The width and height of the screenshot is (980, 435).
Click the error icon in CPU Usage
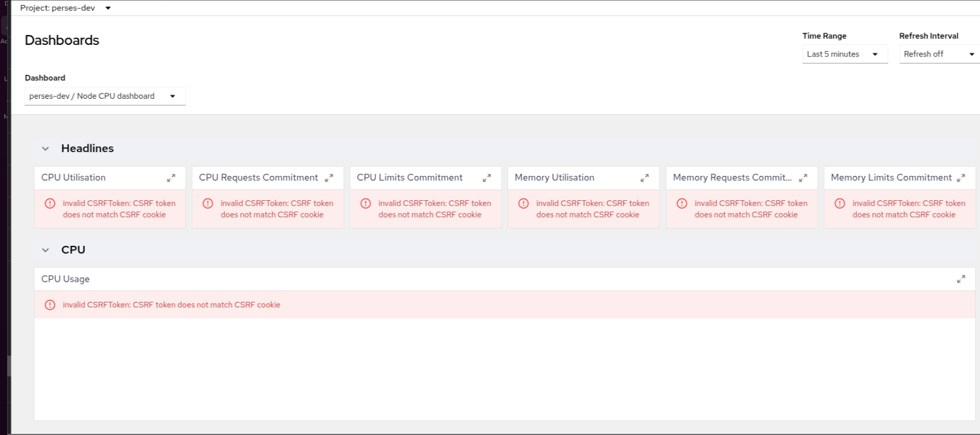[50, 305]
